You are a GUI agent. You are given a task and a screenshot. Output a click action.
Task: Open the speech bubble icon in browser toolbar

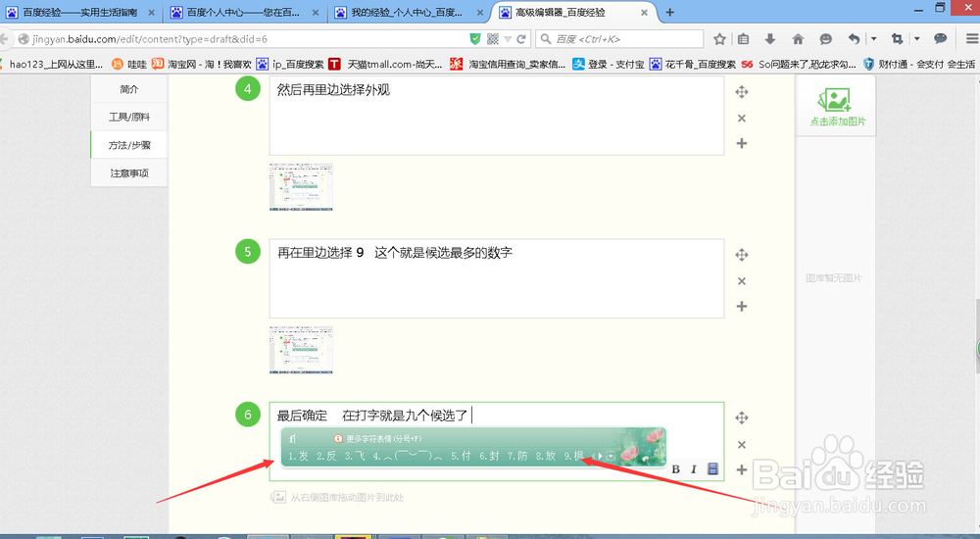click(940, 39)
